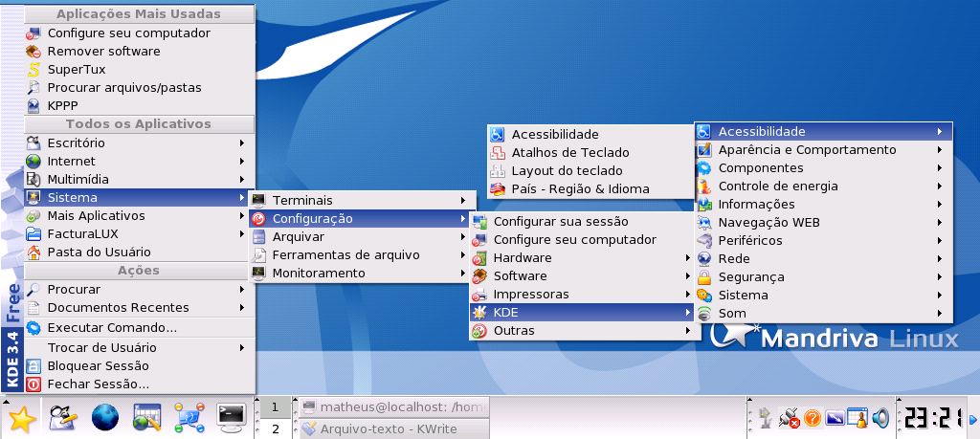Click the Remover software package icon
The width and height of the screenshot is (980, 439).
[x=33, y=52]
